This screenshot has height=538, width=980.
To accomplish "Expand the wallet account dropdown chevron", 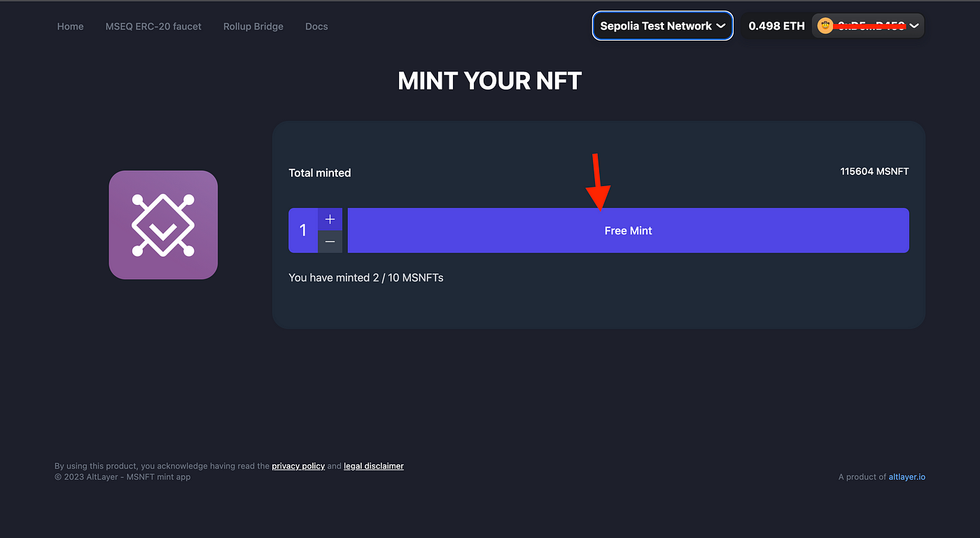I will 913,26.
